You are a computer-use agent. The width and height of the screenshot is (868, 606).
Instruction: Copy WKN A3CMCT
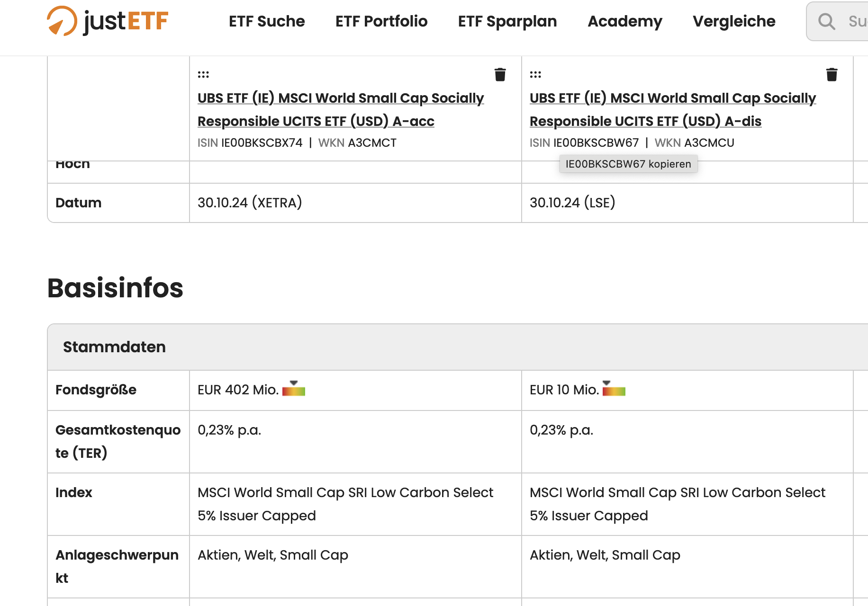coord(372,143)
